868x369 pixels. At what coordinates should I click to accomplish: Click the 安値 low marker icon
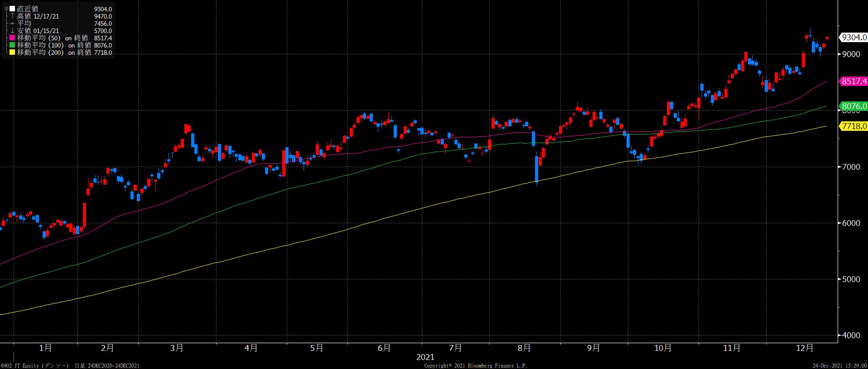pyautogui.click(x=12, y=31)
